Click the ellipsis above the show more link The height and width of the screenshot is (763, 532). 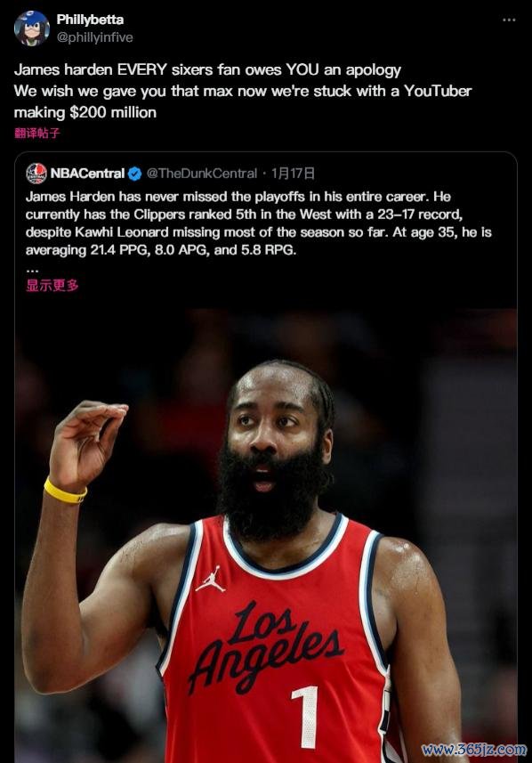[32, 269]
